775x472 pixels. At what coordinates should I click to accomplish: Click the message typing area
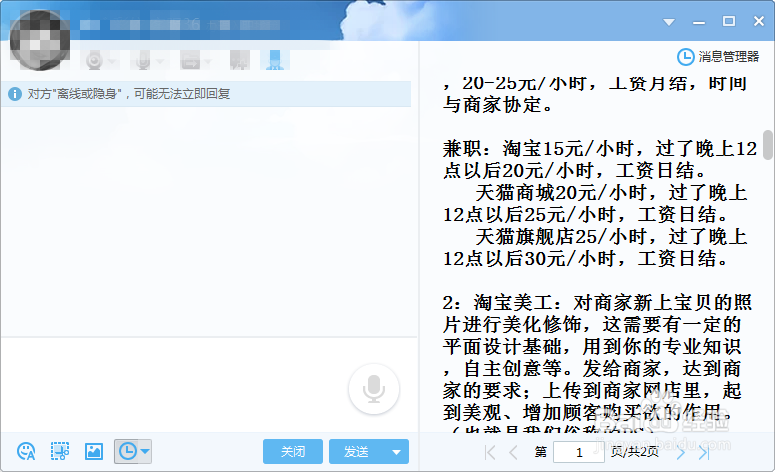pyautogui.click(x=209, y=385)
